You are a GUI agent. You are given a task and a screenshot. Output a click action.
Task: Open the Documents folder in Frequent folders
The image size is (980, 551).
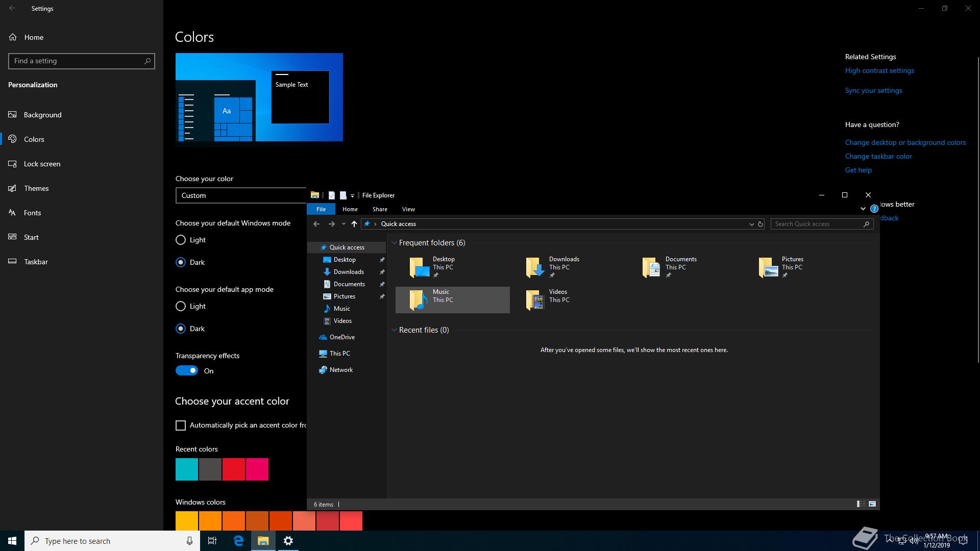coord(685,267)
